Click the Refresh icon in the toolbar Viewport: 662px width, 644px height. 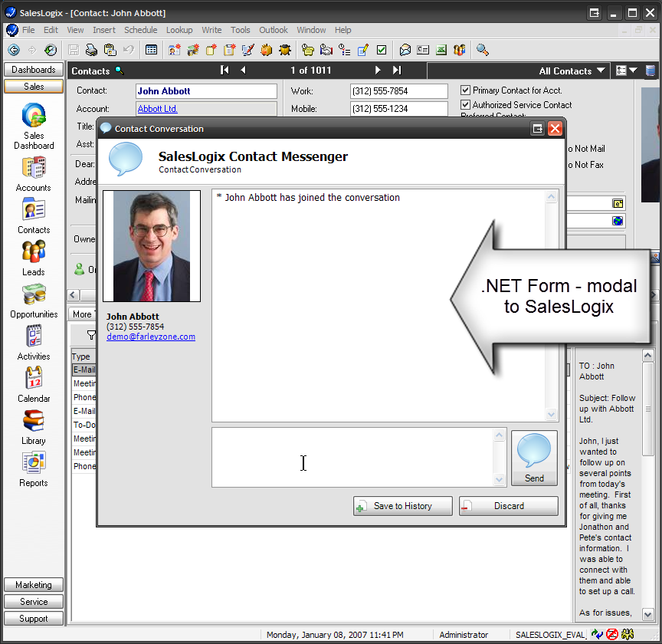[51, 50]
